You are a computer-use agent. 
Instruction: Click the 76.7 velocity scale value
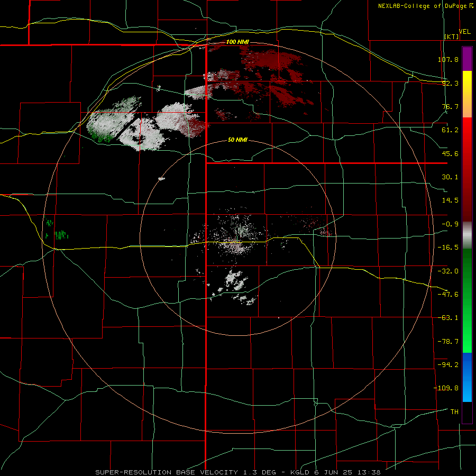click(450, 106)
